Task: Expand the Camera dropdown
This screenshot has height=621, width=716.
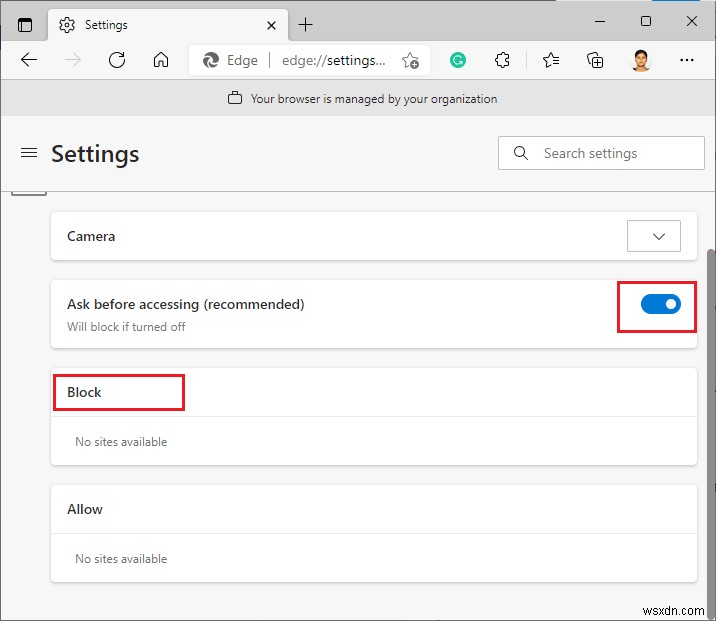Action: pos(658,236)
